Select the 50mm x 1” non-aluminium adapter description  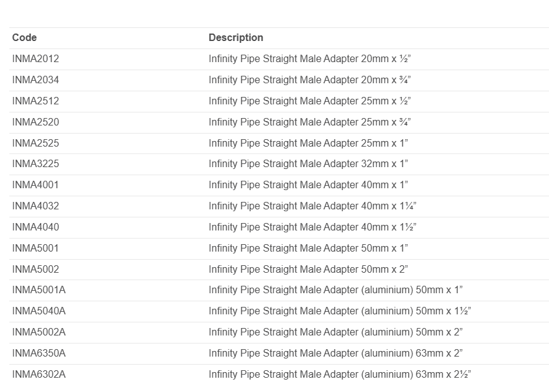point(308,248)
